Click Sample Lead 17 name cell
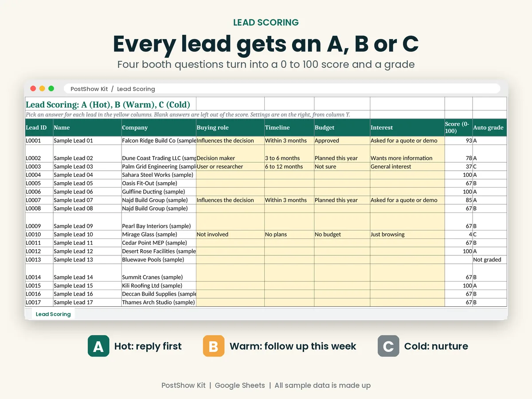The width and height of the screenshot is (532, 399). (x=87, y=302)
